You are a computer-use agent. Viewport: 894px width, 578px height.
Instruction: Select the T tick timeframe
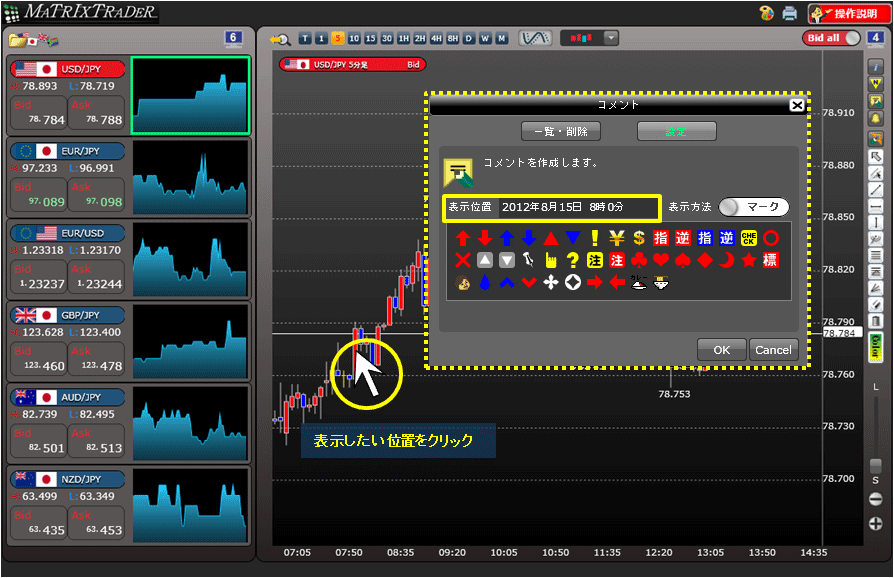click(305, 38)
